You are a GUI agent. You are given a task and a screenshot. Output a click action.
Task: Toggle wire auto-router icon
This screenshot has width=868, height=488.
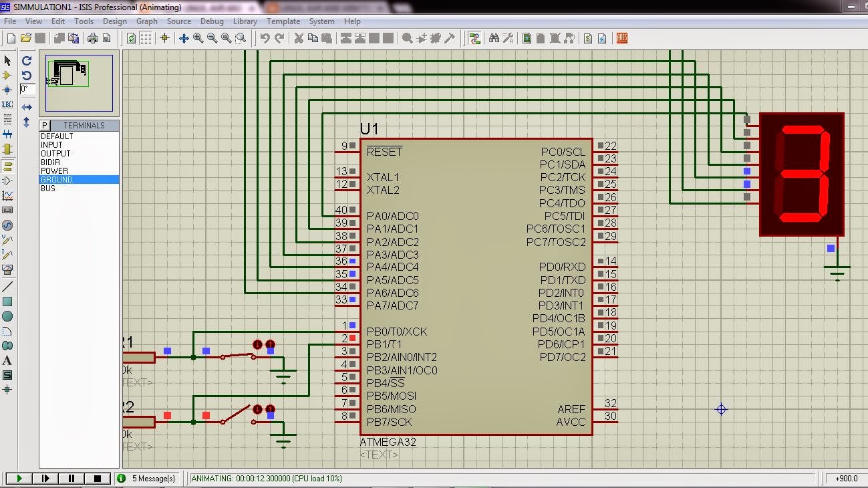[x=474, y=38]
